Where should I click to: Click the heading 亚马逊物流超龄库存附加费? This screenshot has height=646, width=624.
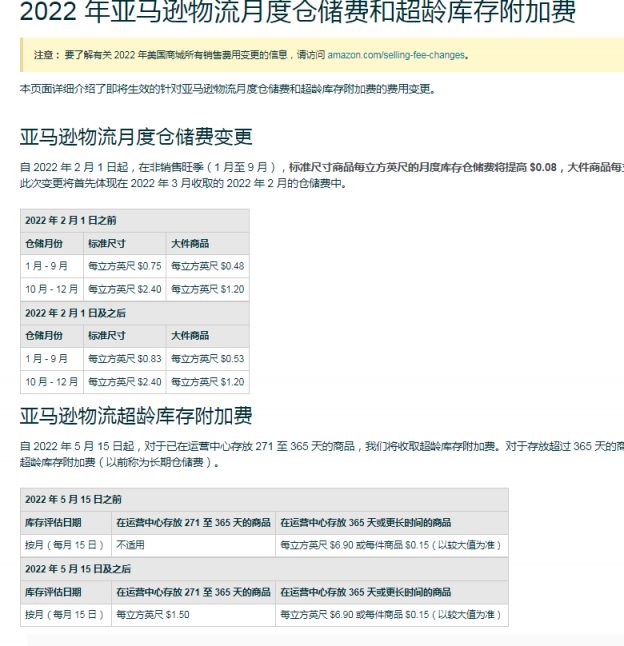136,416
